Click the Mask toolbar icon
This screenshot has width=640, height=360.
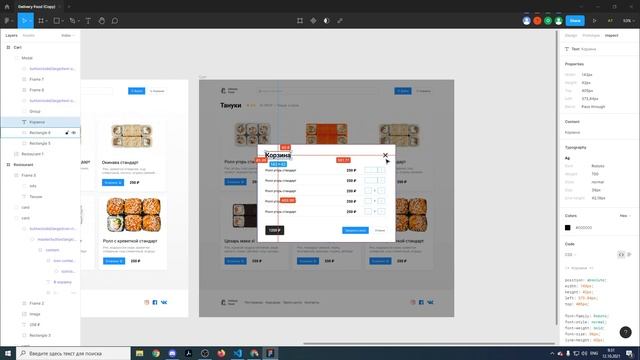(327, 20)
